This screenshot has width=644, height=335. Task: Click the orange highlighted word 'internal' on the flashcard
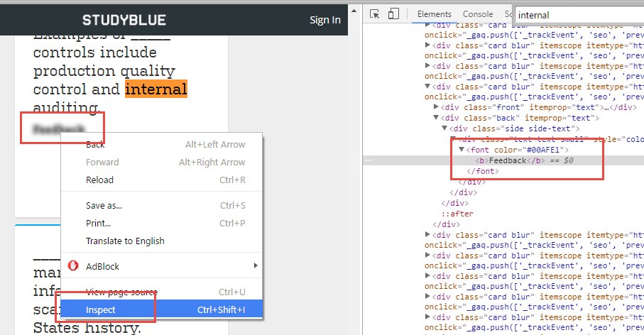(156, 89)
